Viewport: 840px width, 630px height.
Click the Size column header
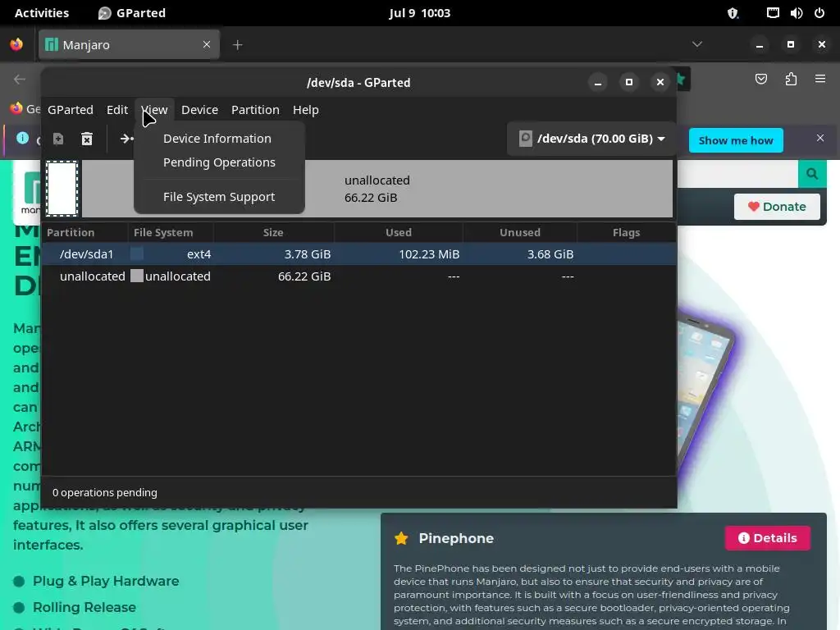click(x=273, y=232)
